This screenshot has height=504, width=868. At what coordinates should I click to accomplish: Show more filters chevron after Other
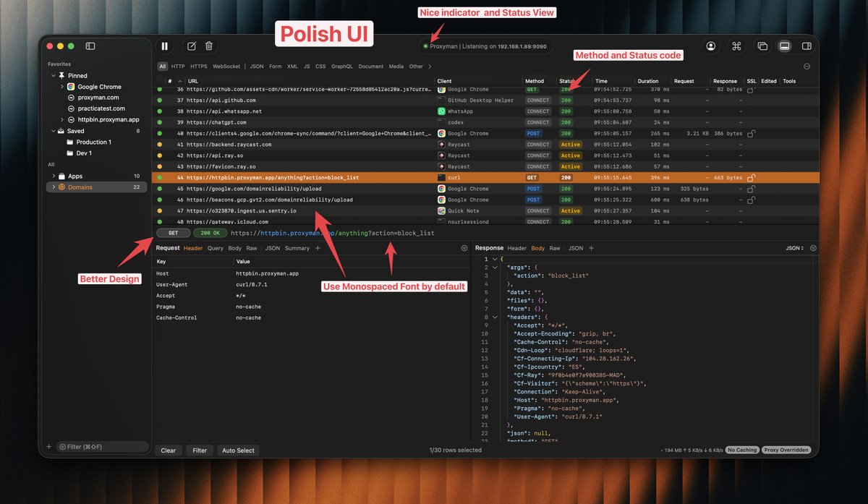pos(430,67)
